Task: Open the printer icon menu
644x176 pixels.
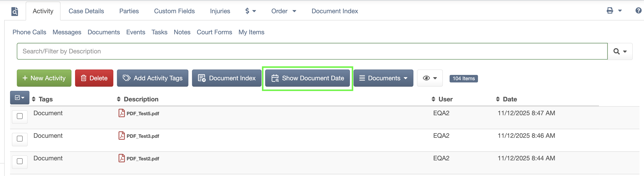Action: click(x=614, y=11)
